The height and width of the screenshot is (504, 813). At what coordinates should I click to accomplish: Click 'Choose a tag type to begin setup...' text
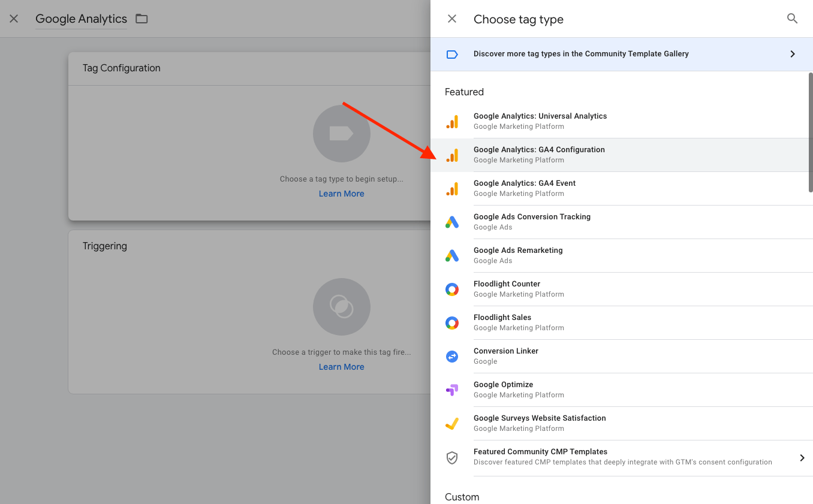(x=342, y=179)
